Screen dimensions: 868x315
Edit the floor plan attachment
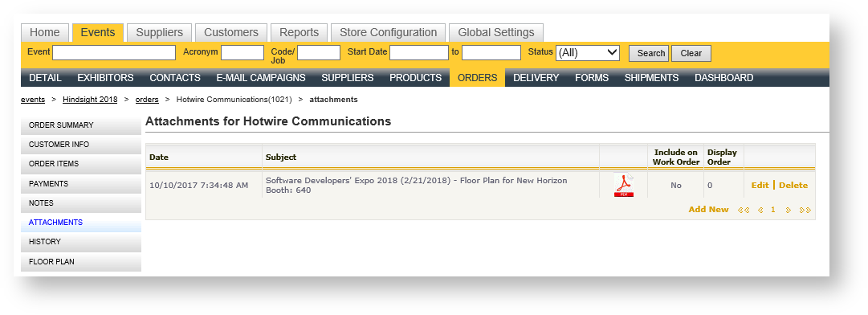pyautogui.click(x=760, y=186)
